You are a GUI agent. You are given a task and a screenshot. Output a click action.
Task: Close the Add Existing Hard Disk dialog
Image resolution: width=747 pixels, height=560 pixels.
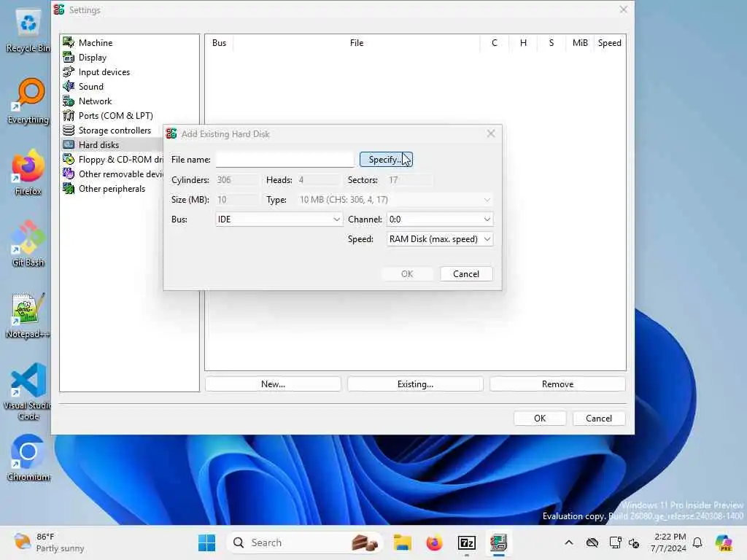491,134
